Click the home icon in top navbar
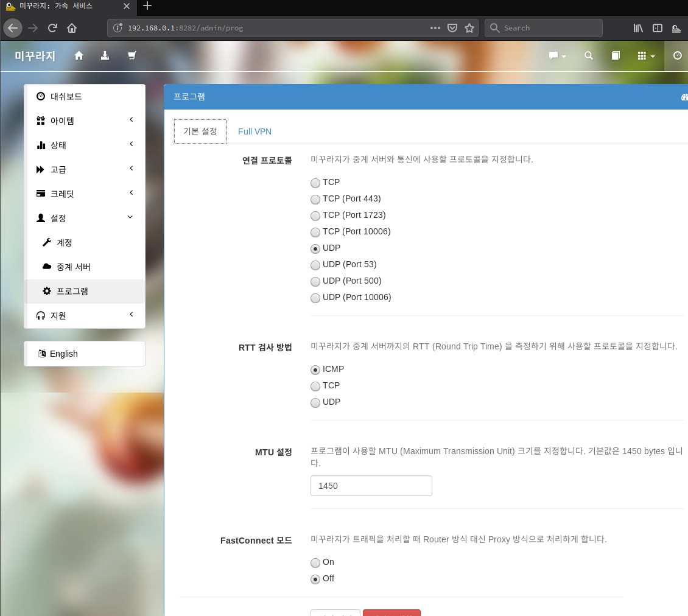This screenshot has width=688, height=616. (x=79, y=55)
